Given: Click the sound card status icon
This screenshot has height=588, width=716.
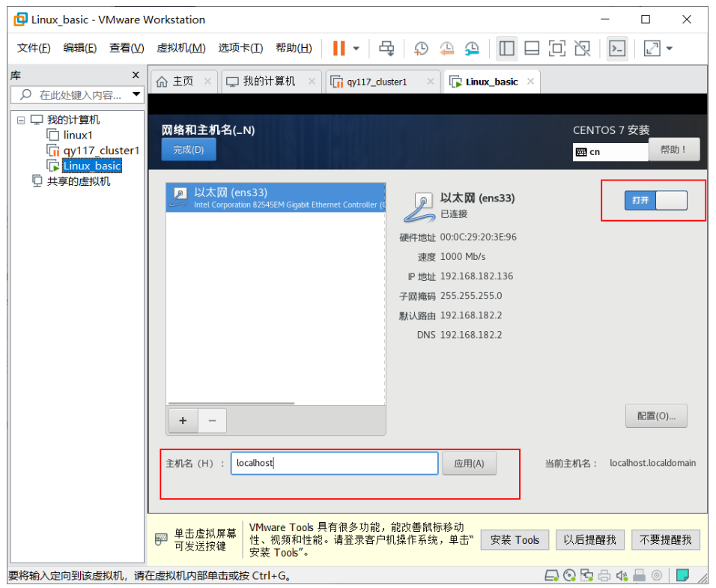Looking at the screenshot, I should point(622,575).
